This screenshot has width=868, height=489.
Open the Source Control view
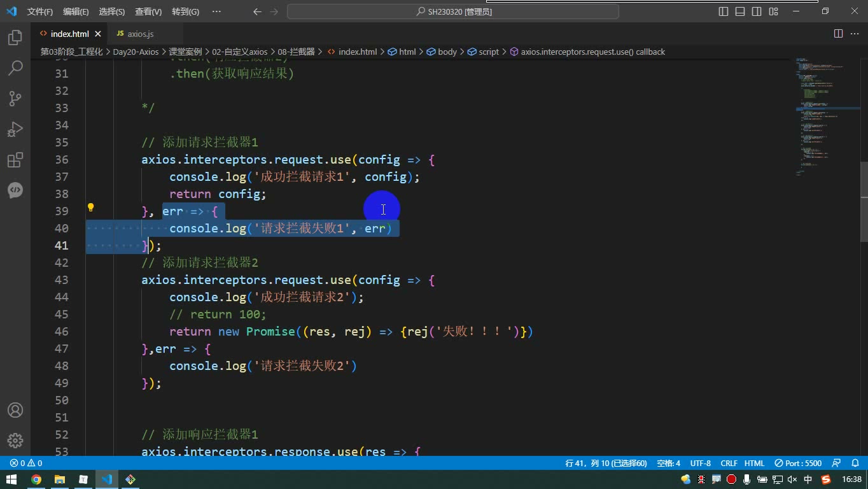[x=15, y=98]
